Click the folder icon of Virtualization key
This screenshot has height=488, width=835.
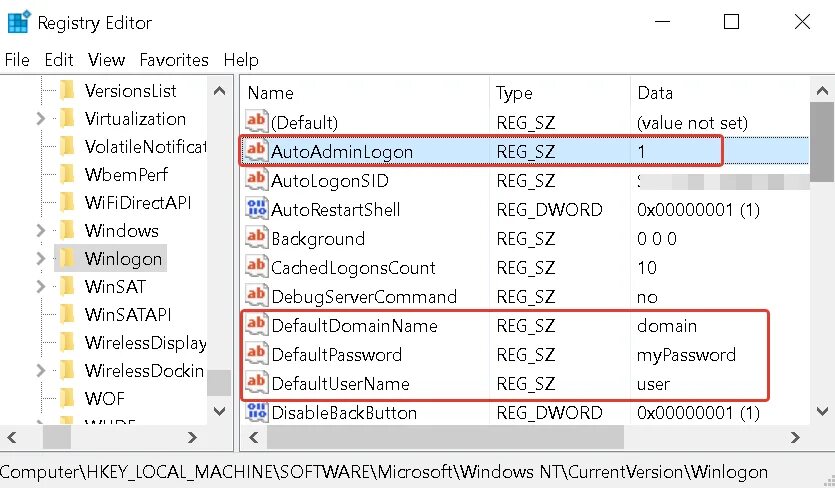pos(67,118)
